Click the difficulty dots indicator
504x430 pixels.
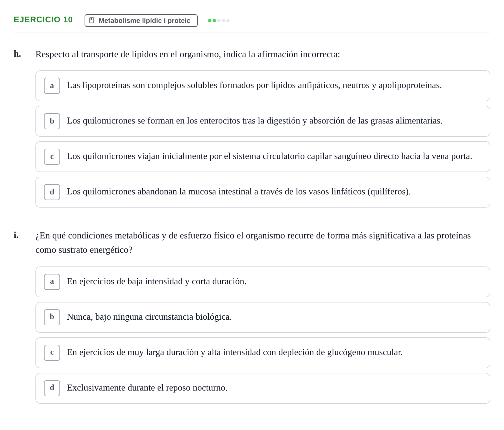pos(219,21)
